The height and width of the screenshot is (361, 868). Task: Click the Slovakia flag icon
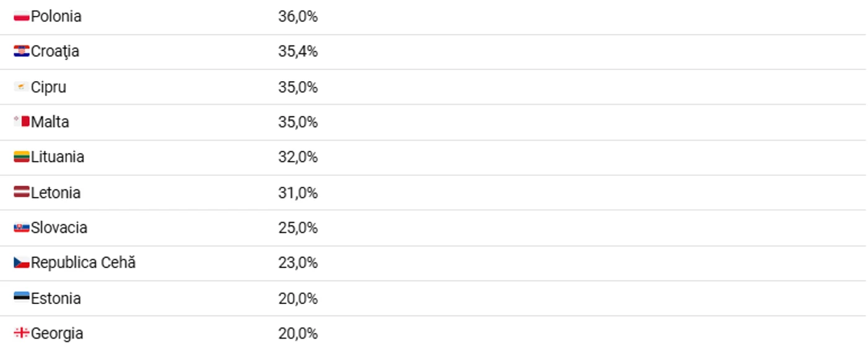point(22,228)
